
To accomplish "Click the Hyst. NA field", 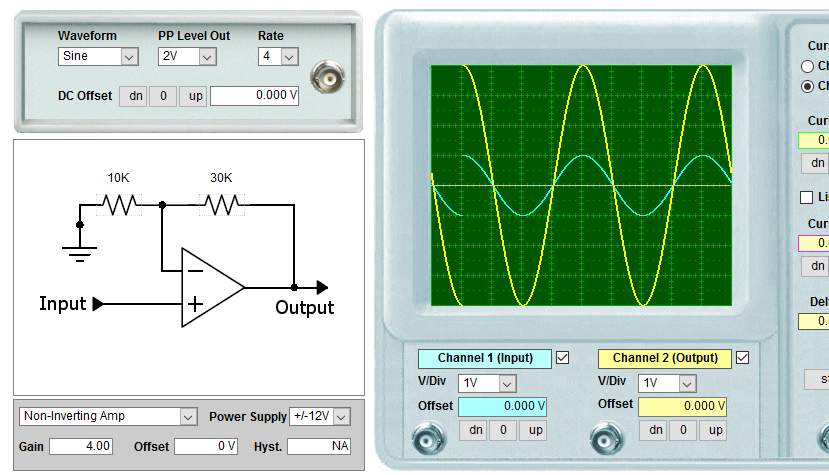I will (319, 446).
